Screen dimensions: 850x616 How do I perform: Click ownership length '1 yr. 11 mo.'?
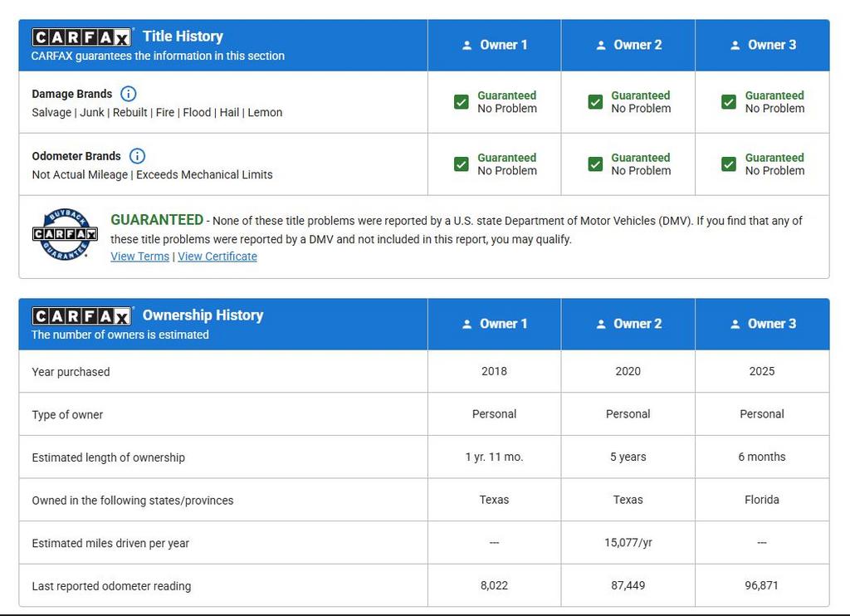point(495,457)
